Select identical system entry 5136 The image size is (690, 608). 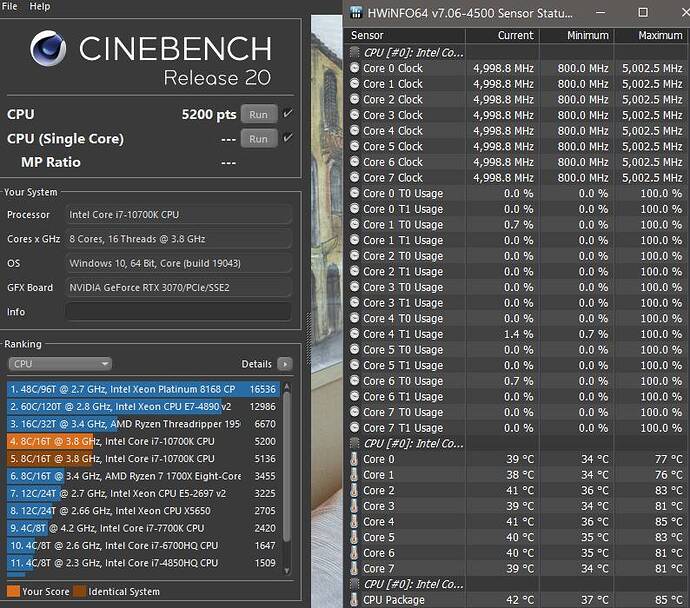pyautogui.click(x=143, y=459)
